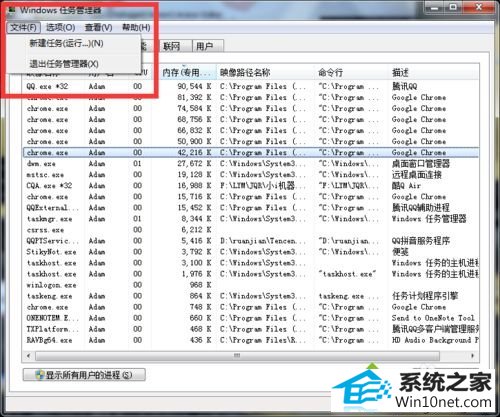Open the 帮助(H) menu

tap(136, 27)
